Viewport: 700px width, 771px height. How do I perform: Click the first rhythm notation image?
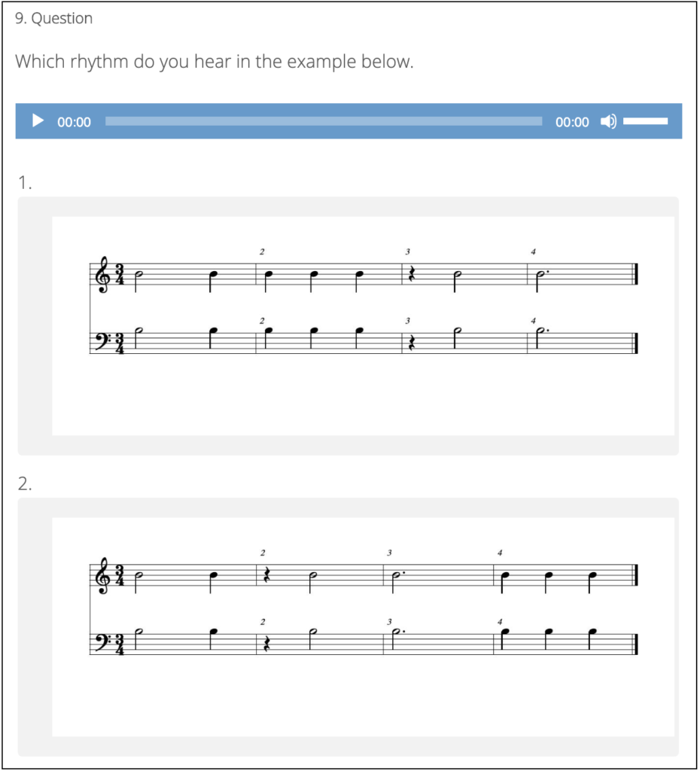coord(363,325)
